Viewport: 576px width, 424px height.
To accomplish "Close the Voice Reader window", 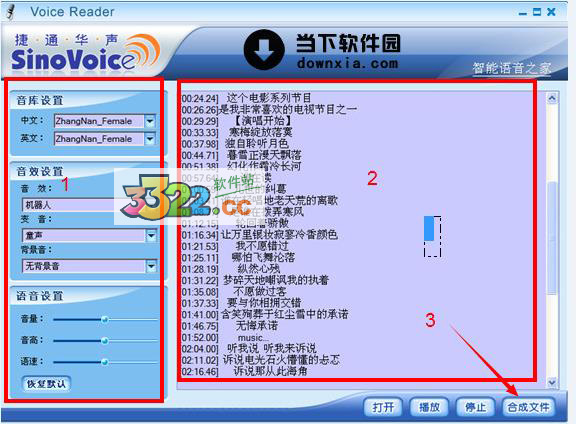I will [551, 12].
